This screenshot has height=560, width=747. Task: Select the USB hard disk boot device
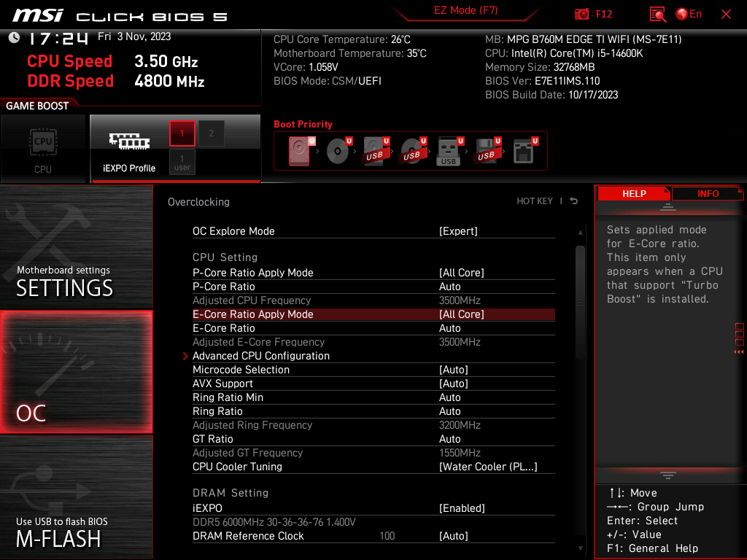(376, 150)
